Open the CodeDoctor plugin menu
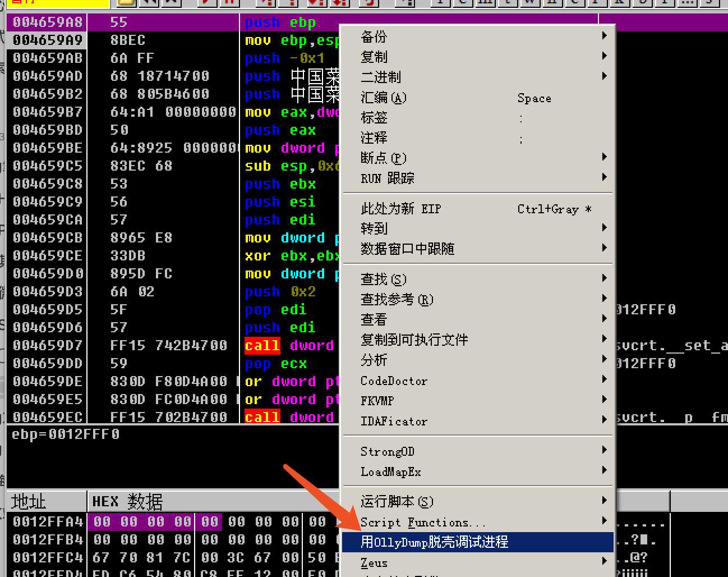 point(478,381)
